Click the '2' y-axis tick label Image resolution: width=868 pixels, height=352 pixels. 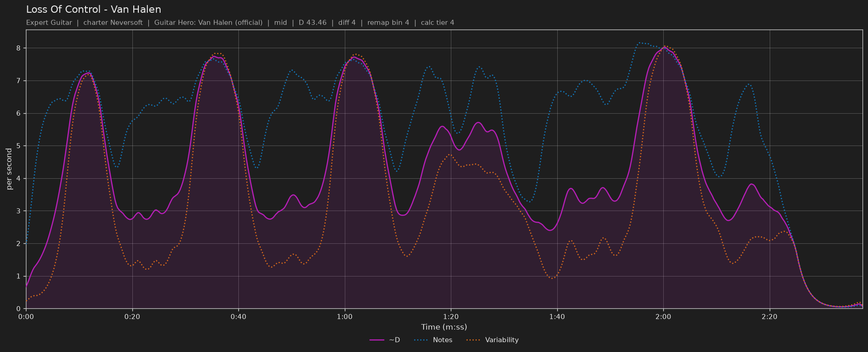click(19, 244)
